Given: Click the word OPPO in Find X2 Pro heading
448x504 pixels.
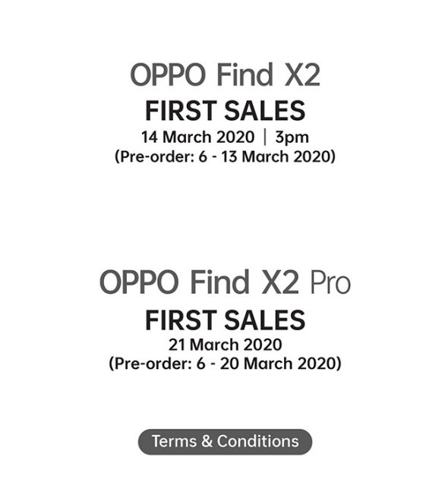Looking at the screenshot, I should point(139,282).
